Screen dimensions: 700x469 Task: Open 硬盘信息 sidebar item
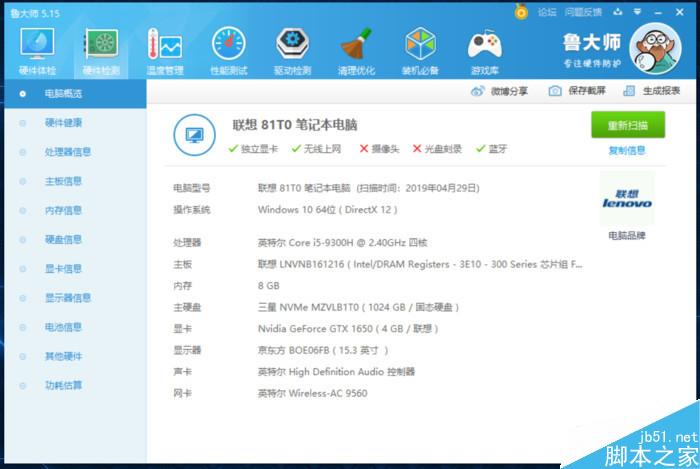tap(75, 240)
